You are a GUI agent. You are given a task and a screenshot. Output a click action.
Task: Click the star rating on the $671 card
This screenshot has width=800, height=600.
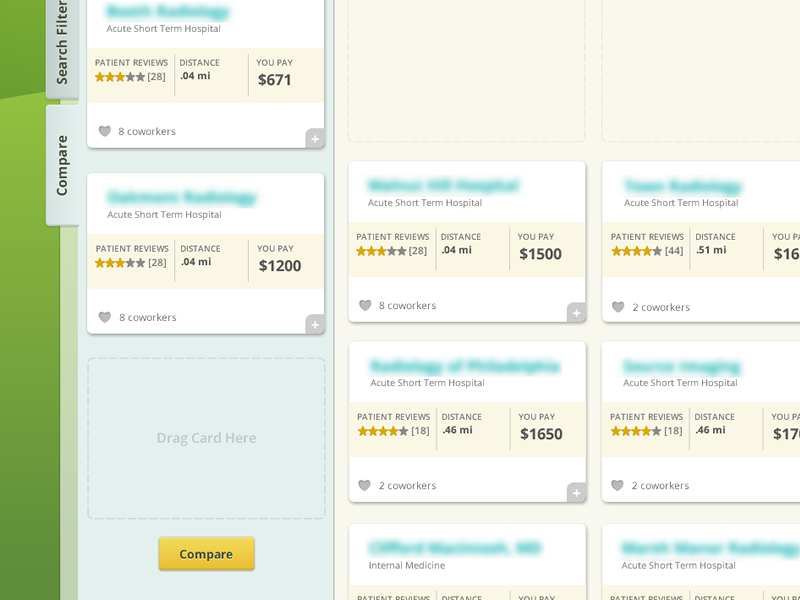tap(119, 77)
